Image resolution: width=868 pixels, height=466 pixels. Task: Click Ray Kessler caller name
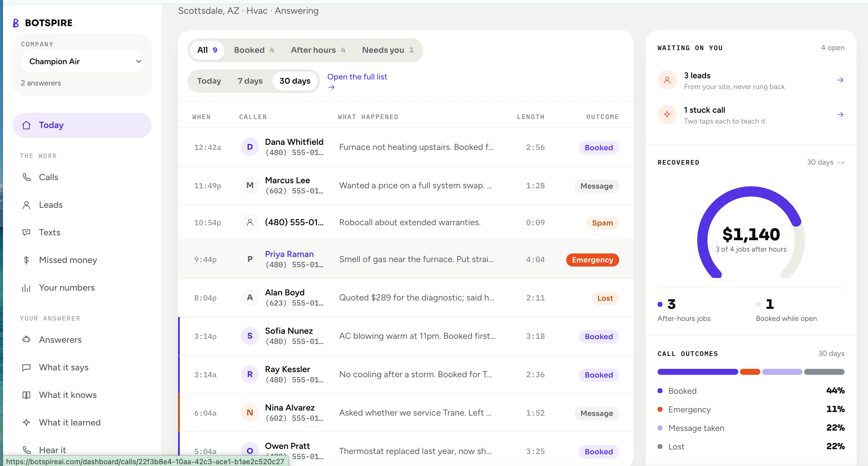click(x=287, y=369)
